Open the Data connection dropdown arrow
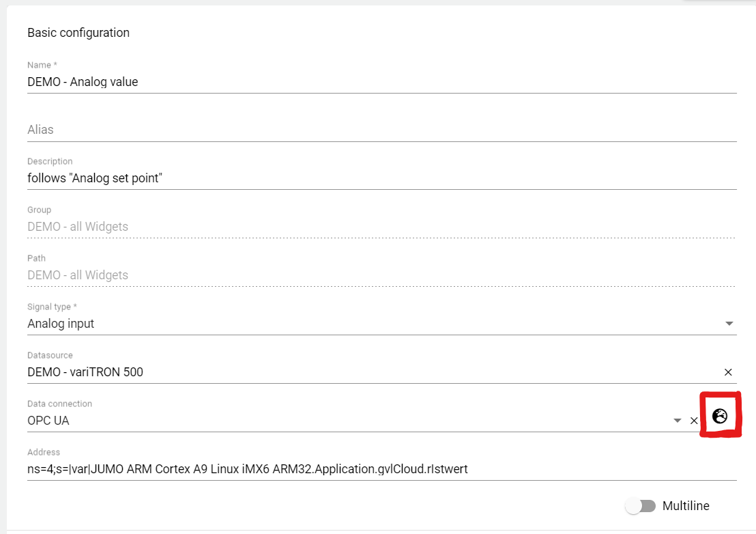Image resolution: width=756 pixels, height=534 pixels. pos(677,421)
